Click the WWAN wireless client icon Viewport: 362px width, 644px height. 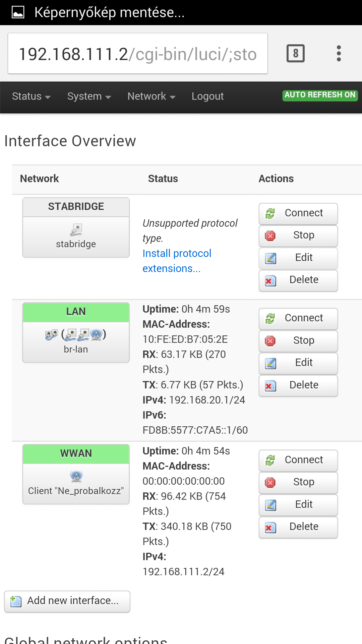(x=76, y=476)
